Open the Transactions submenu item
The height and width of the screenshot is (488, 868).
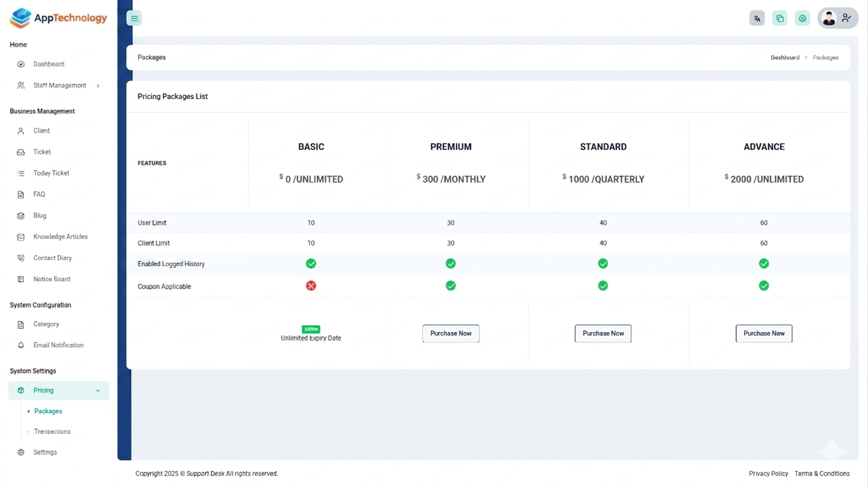pos(52,432)
